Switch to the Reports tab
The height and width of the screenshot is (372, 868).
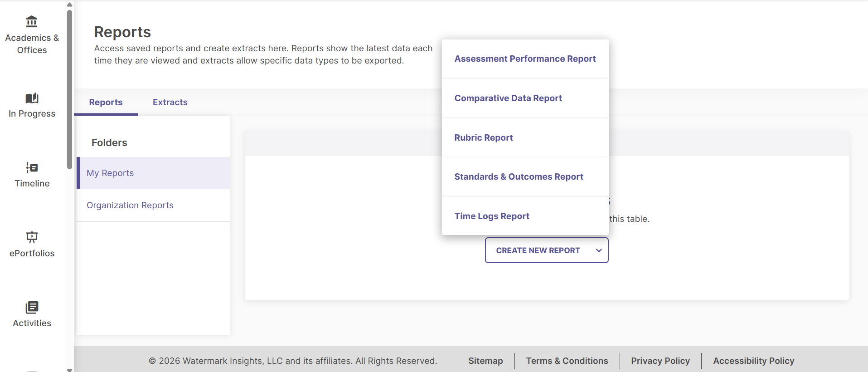point(106,103)
